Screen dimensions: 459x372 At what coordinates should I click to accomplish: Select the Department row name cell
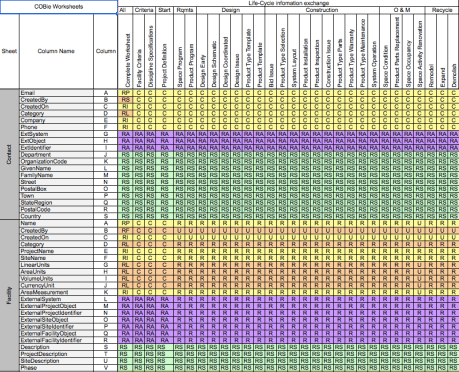click(x=56, y=155)
